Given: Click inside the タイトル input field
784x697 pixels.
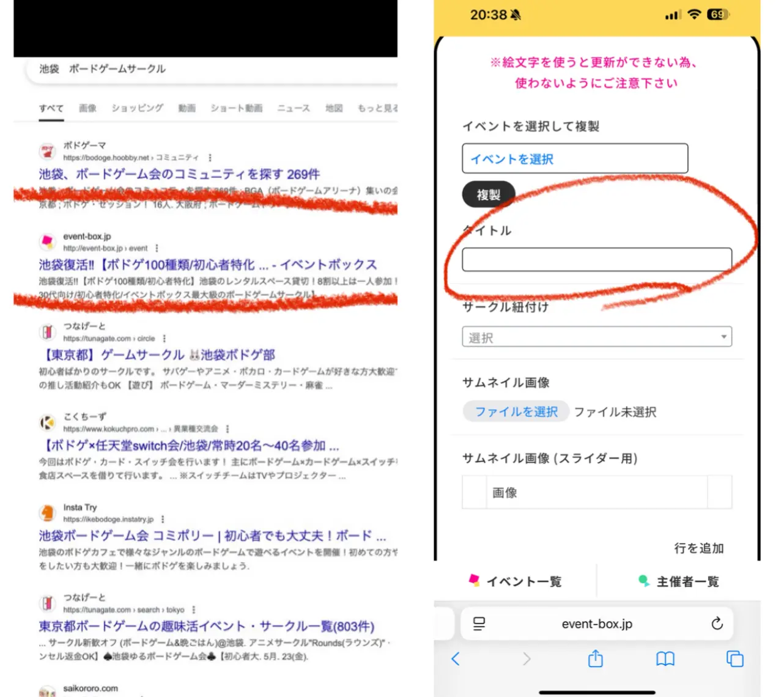Looking at the screenshot, I should pos(597,259).
